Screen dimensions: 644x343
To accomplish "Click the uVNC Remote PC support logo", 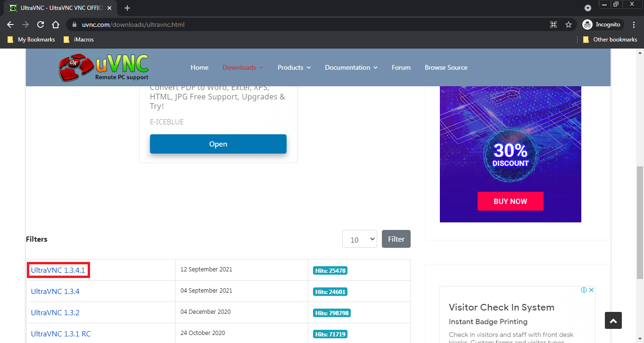I will pyautogui.click(x=104, y=67).
